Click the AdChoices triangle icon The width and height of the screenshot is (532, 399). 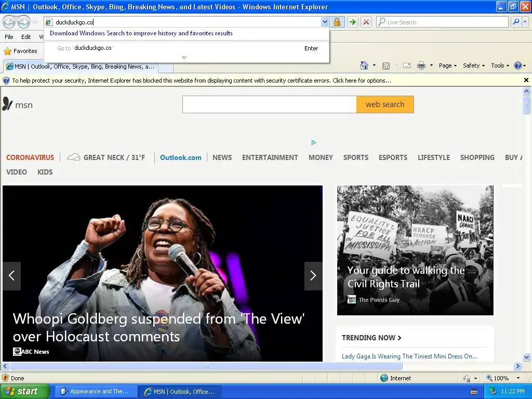coord(313,142)
